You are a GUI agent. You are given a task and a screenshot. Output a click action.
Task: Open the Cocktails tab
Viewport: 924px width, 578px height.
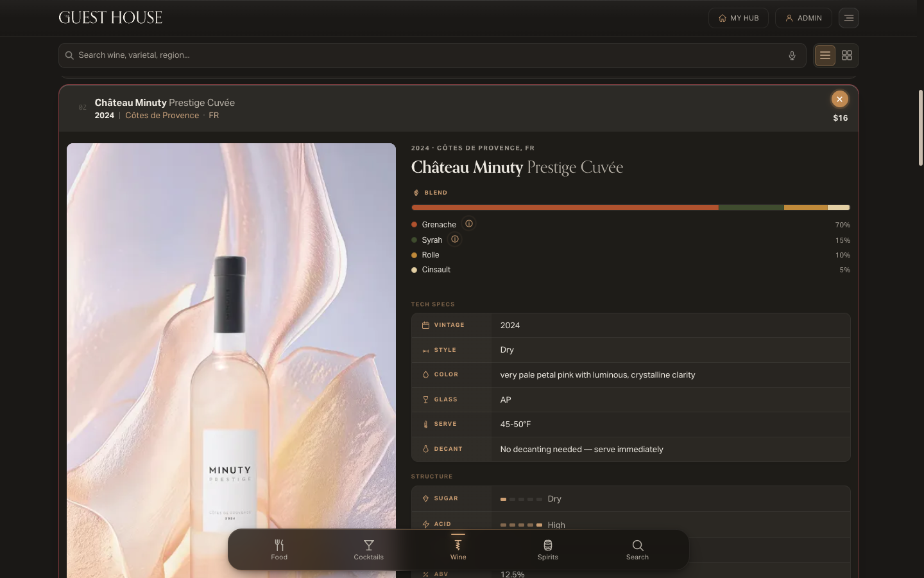369,550
